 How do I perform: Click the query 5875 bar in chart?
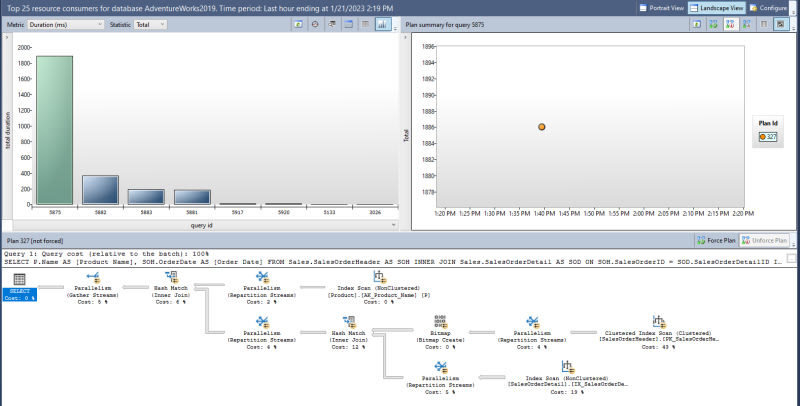[55, 130]
